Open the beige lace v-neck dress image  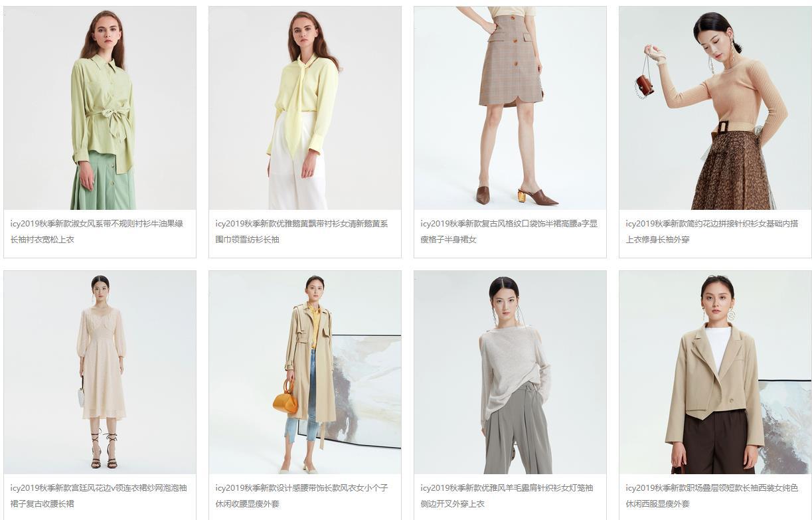pyautogui.click(x=100, y=372)
